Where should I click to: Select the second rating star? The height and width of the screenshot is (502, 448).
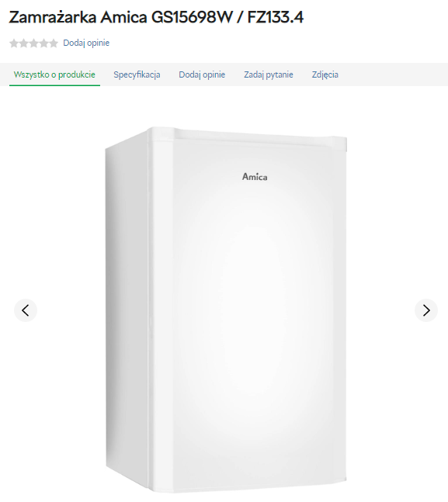tap(24, 43)
